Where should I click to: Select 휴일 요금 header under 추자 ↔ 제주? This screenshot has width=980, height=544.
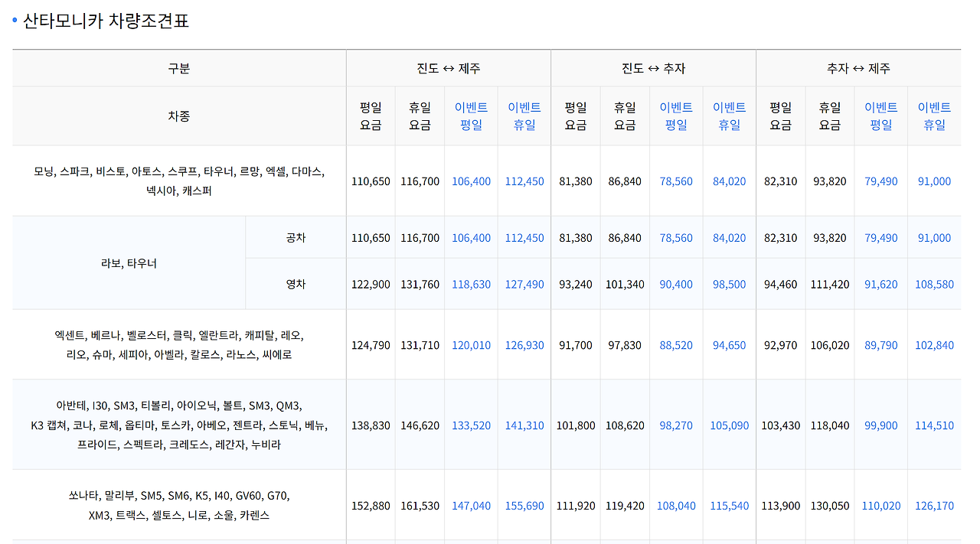[830, 116]
